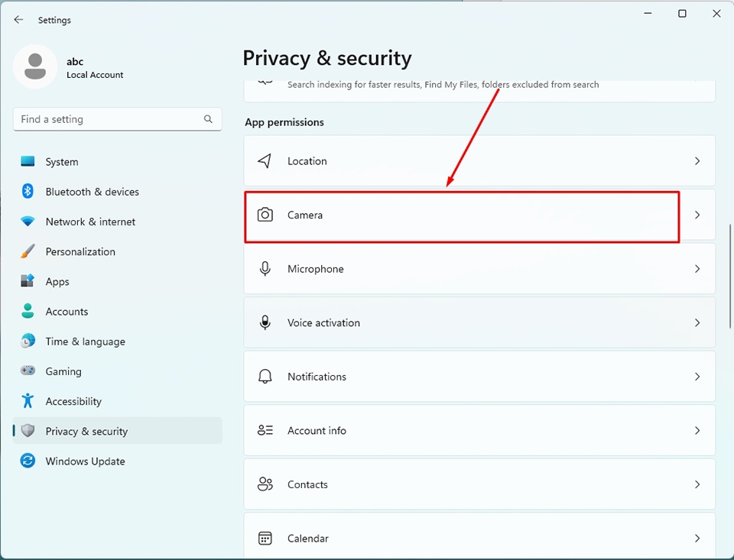Expand Location using its chevron
The image size is (734, 560).
click(x=697, y=161)
